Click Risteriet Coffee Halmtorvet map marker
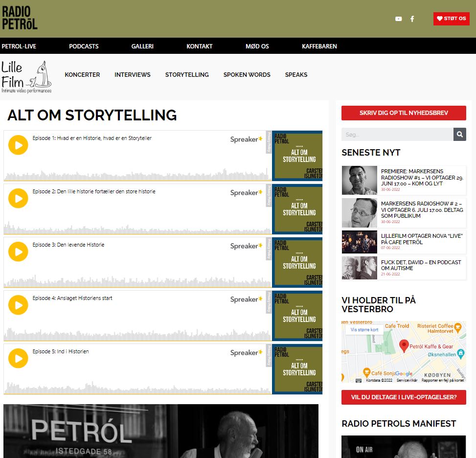 coord(458,328)
